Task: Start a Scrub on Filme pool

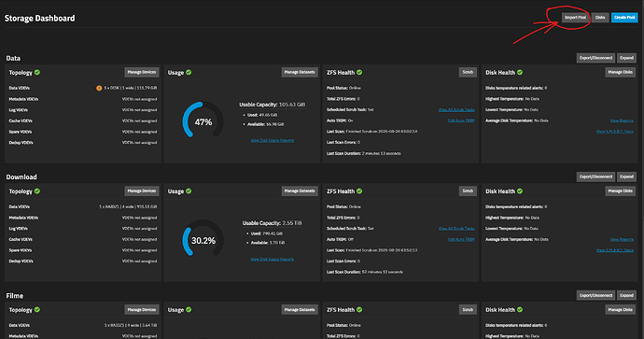Action: tap(468, 309)
